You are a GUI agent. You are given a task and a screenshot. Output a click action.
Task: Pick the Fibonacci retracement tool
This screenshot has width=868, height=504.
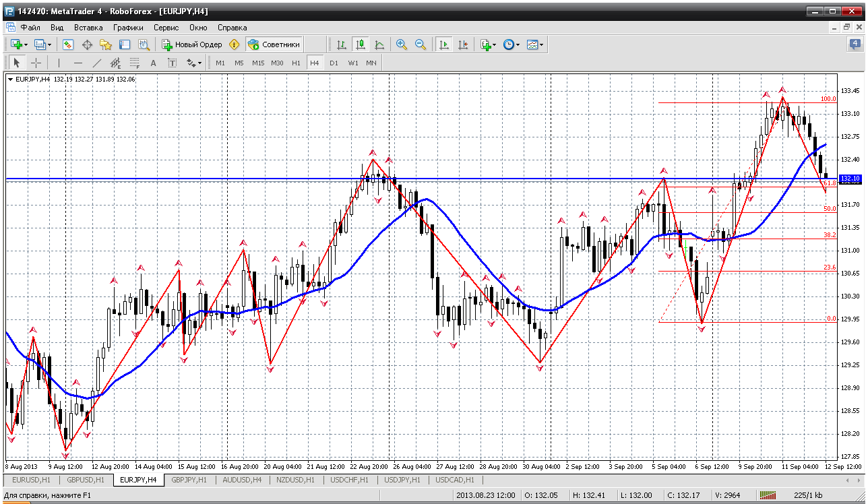[x=133, y=63]
